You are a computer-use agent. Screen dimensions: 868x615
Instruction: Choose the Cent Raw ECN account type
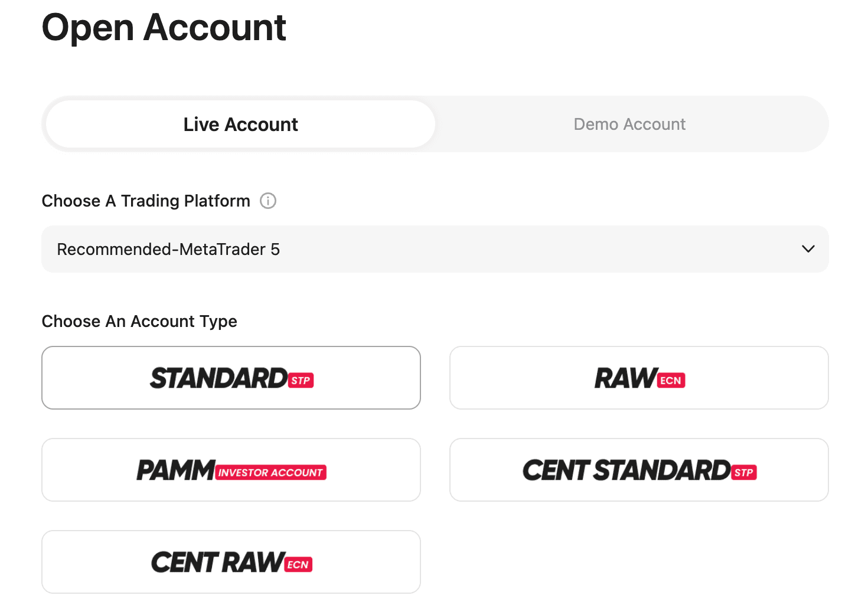[x=231, y=562]
